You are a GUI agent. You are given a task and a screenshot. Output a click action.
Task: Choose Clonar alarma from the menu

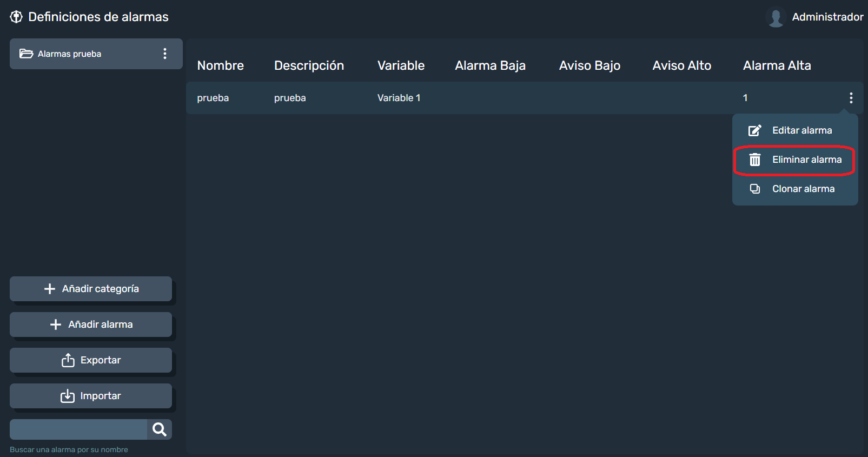click(795, 189)
